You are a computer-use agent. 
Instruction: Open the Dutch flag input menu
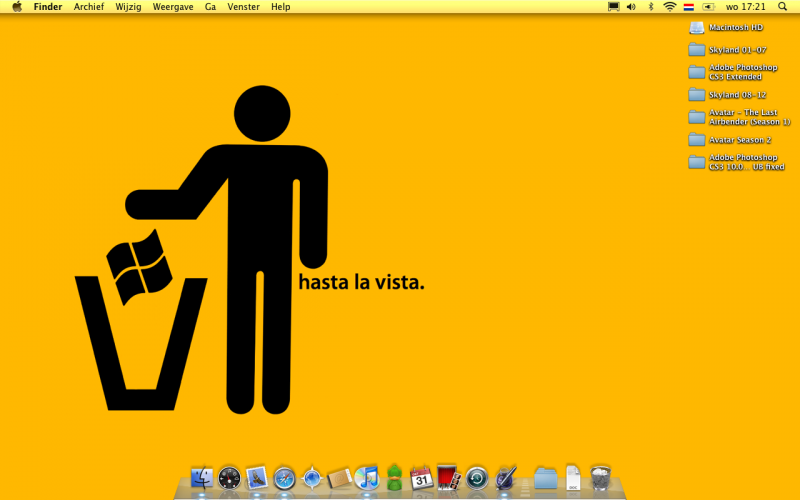tap(689, 7)
